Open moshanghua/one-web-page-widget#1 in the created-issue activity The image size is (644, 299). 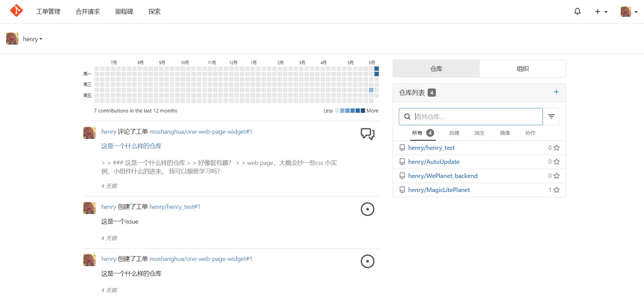pos(201,259)
